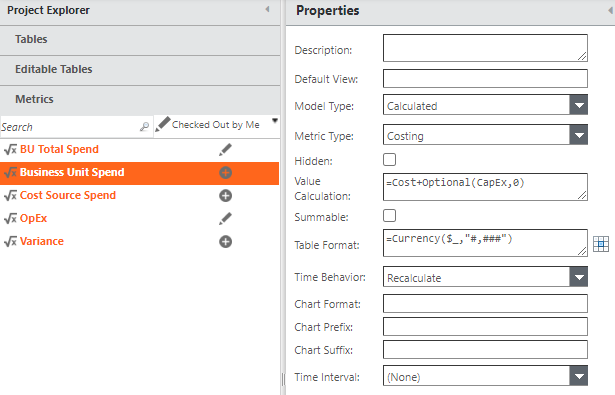Toggle the Hidden checkbox
Viewport: 615px width, 395px height.
tap(389, 160)
